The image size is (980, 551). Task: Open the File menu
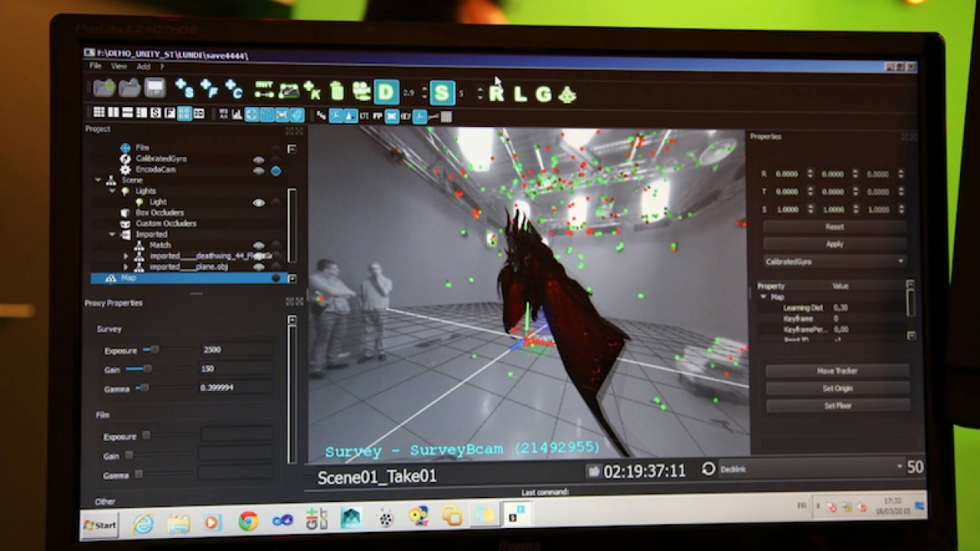[x=95, y=67]
